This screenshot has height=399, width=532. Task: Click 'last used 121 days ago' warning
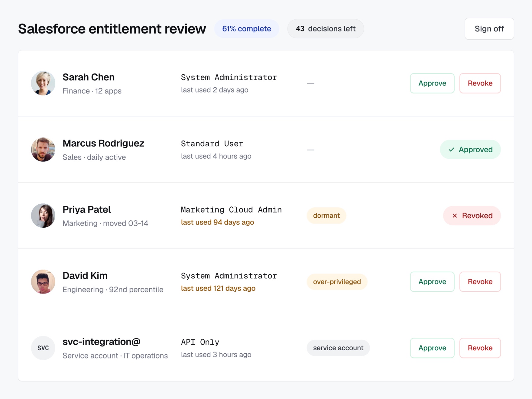point(218,289)
